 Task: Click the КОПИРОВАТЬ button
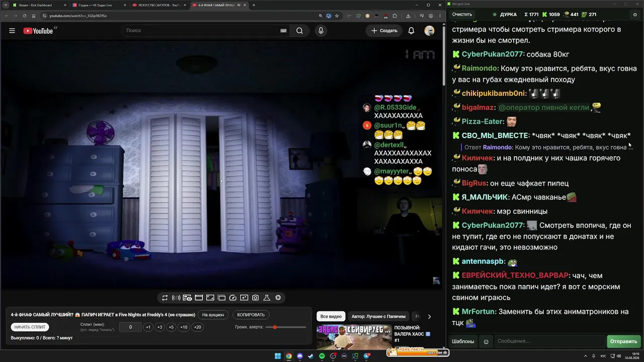pos(251,315)
